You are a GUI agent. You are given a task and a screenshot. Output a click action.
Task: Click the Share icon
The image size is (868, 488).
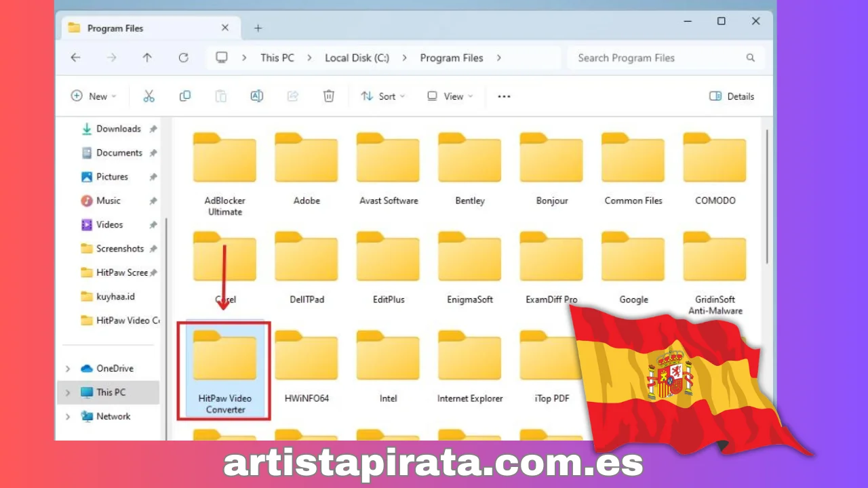[x=293, y=96]
